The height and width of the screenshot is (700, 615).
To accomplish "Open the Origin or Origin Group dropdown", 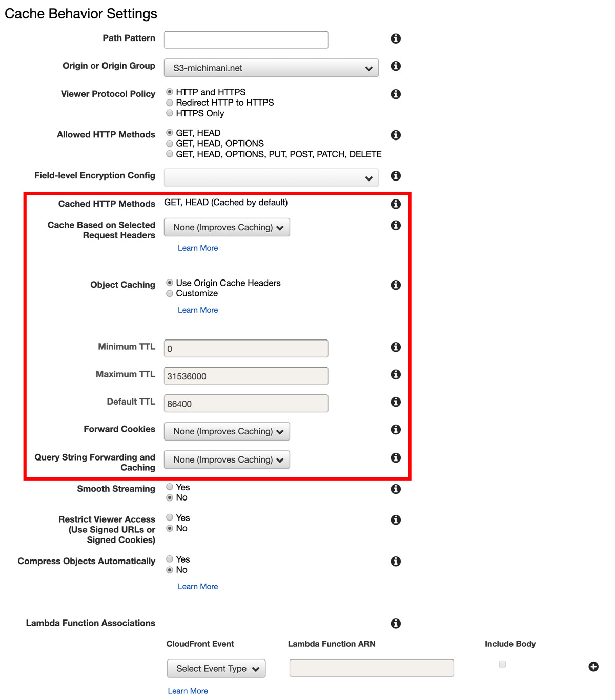I will coord(271,68).
